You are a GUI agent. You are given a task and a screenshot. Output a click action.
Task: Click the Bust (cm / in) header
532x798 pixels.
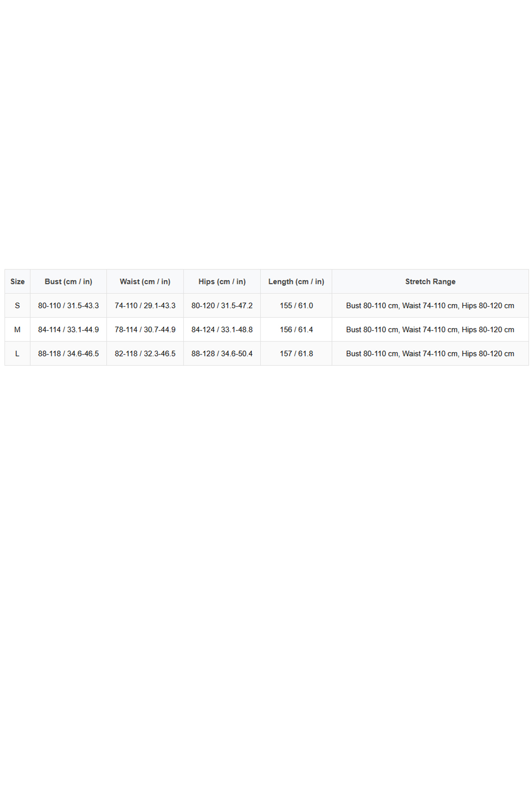click(68, 282)
